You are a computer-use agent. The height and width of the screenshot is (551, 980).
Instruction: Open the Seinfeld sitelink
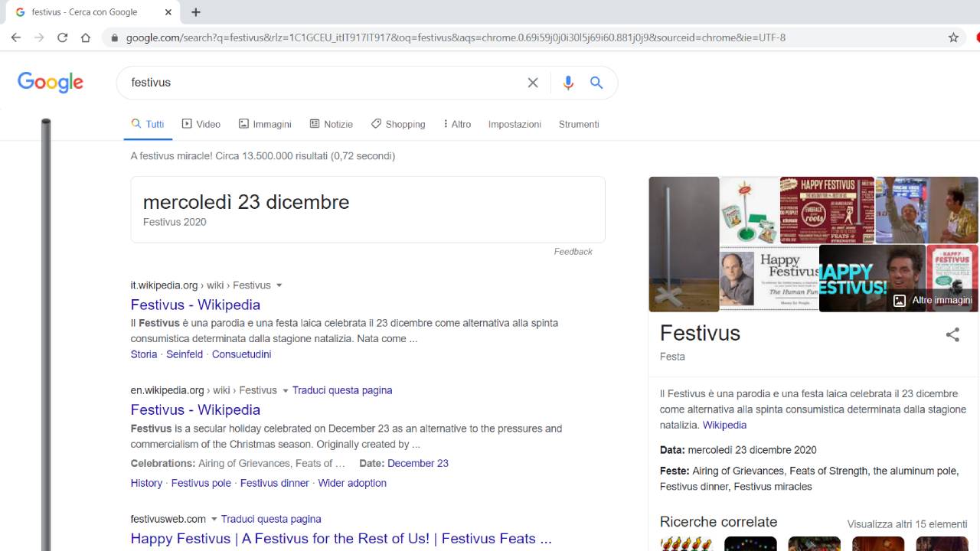[185, 354]
